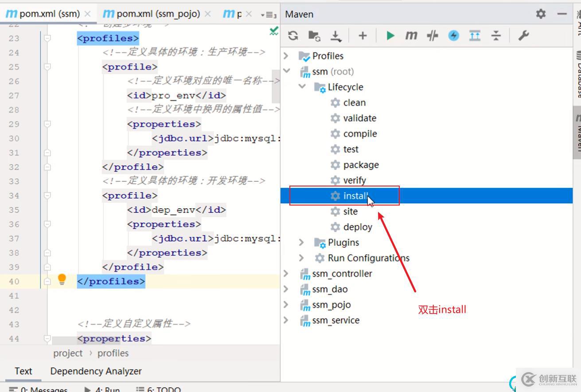
Task: Add Maven project with plus icon
Action: tap(363, 35)
